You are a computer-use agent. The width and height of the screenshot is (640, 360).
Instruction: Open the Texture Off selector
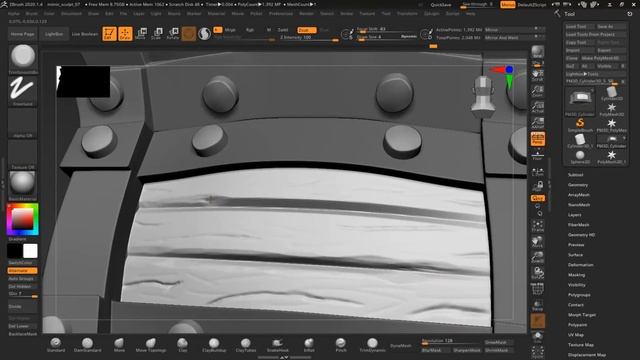[23, 154]
